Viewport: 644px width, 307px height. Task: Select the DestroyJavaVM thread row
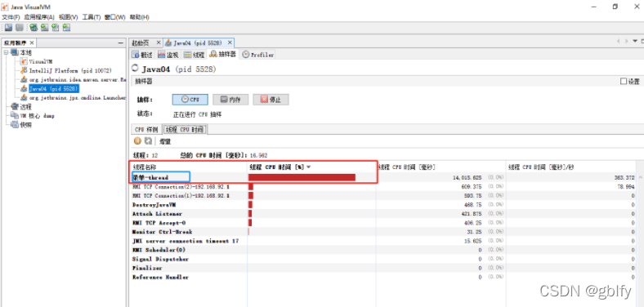(383, 204)
